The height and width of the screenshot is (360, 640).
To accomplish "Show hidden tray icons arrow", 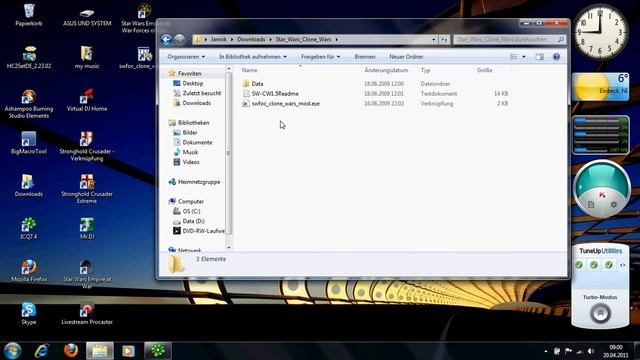I will (x=546, y=351).
